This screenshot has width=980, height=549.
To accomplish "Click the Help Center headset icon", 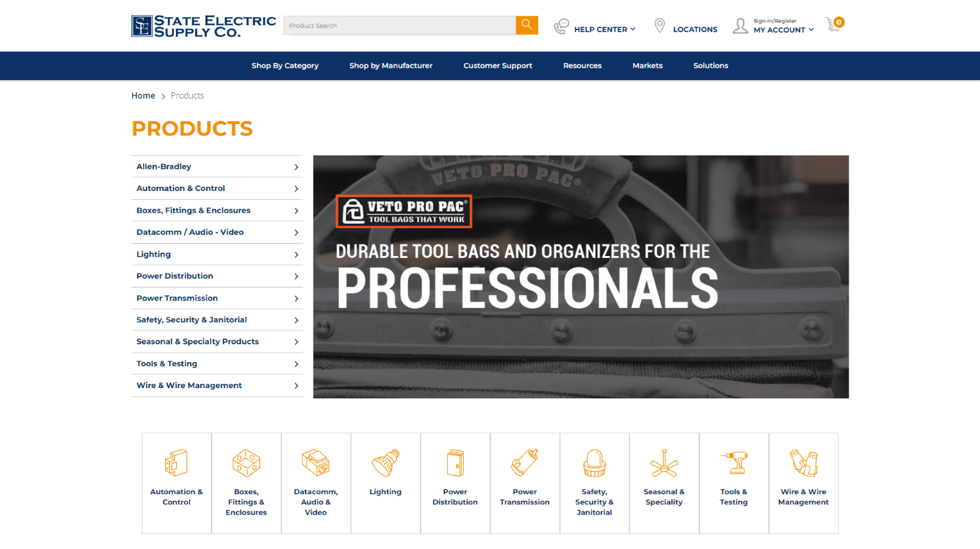I will [x=562, y=27].
